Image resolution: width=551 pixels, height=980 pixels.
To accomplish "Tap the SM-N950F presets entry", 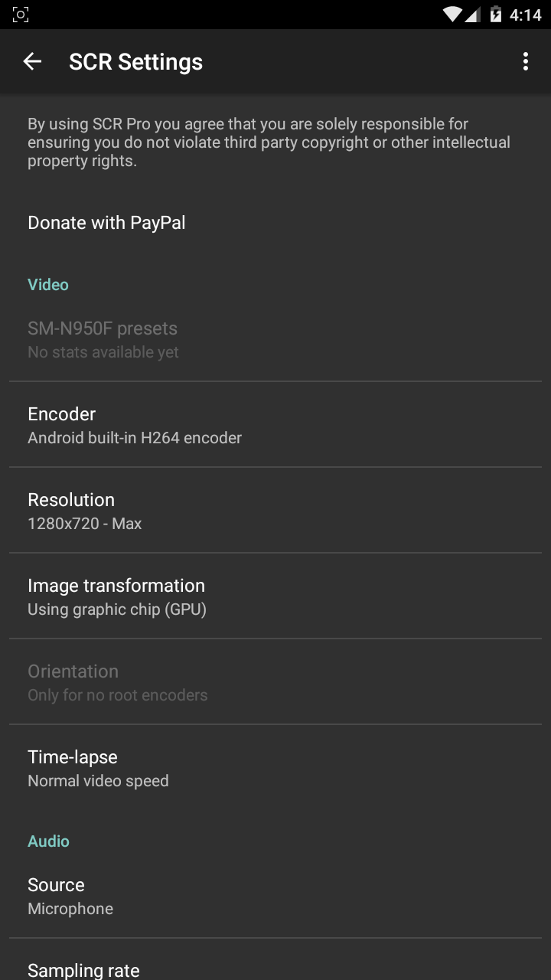I will click(103, 339).
